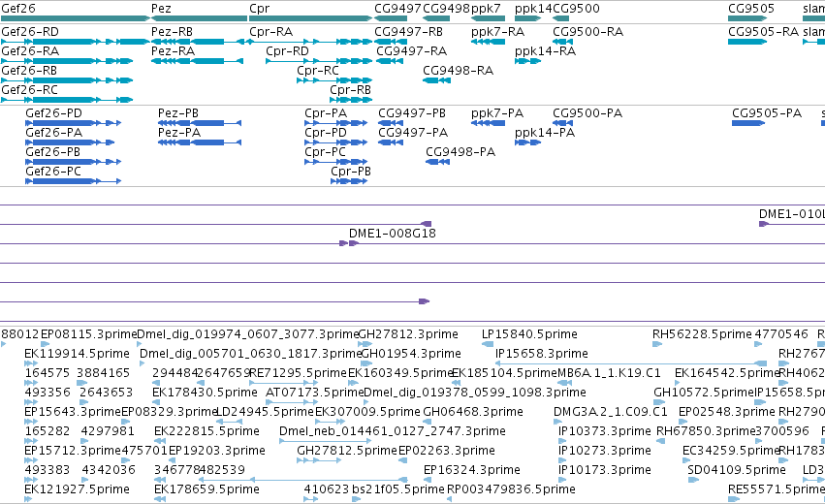Select EST label GH06468.3prime
The image size is (825, 504).
tap(473, 412)
